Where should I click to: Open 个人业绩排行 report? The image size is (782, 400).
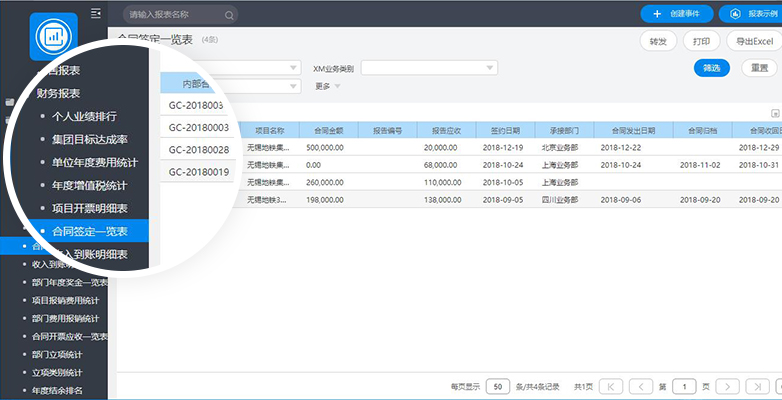pos(84,116)
